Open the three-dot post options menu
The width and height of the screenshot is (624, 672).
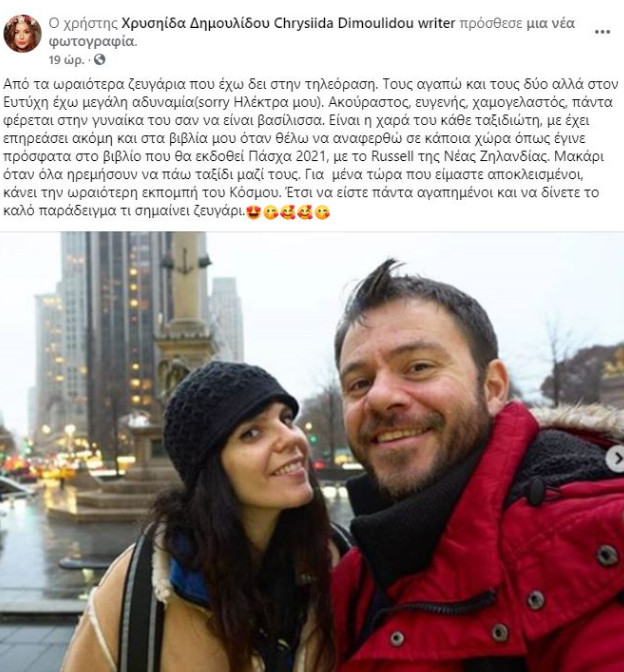pyautogui.click(x=602, y=32)
